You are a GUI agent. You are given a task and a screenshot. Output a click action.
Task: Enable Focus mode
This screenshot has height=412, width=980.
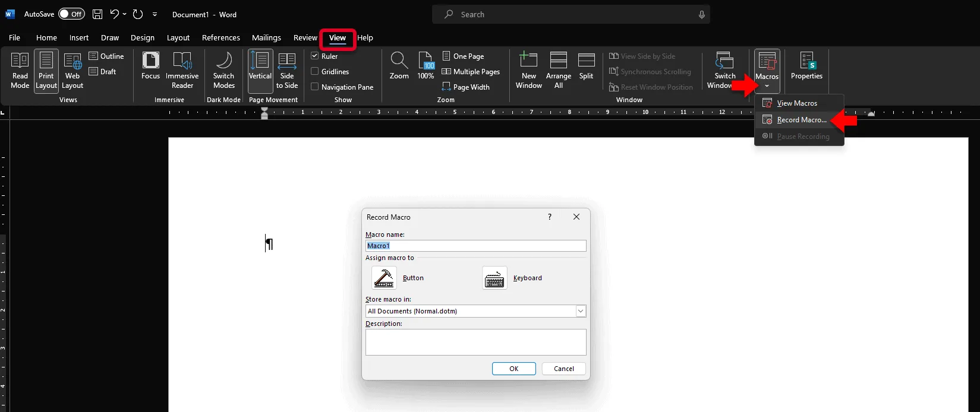coord(150,66)
